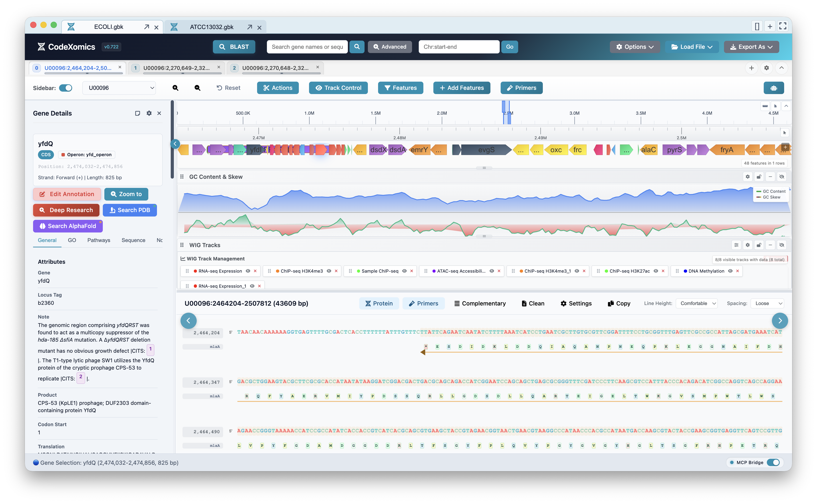Image resolution: width=817 pixels, height=504 pixels.
Task: Open WIG Tracks list options icon
Action: pos(736,245)
